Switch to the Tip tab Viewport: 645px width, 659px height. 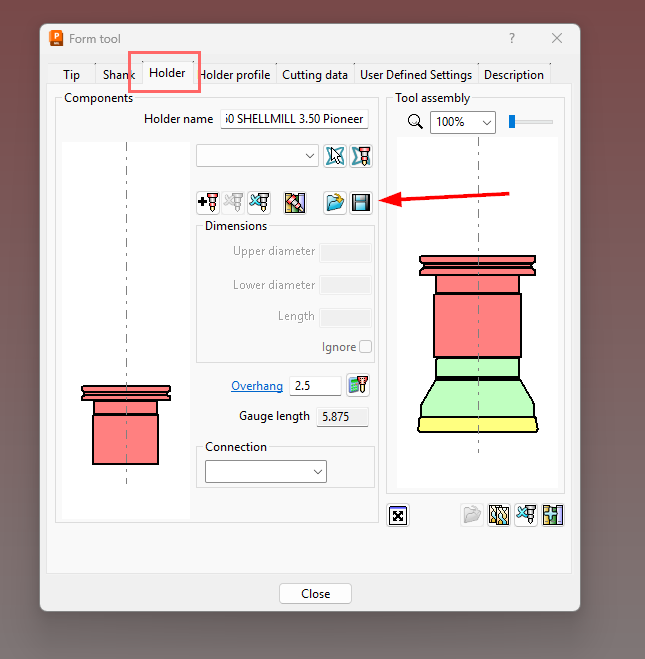(x=71, y=75)
